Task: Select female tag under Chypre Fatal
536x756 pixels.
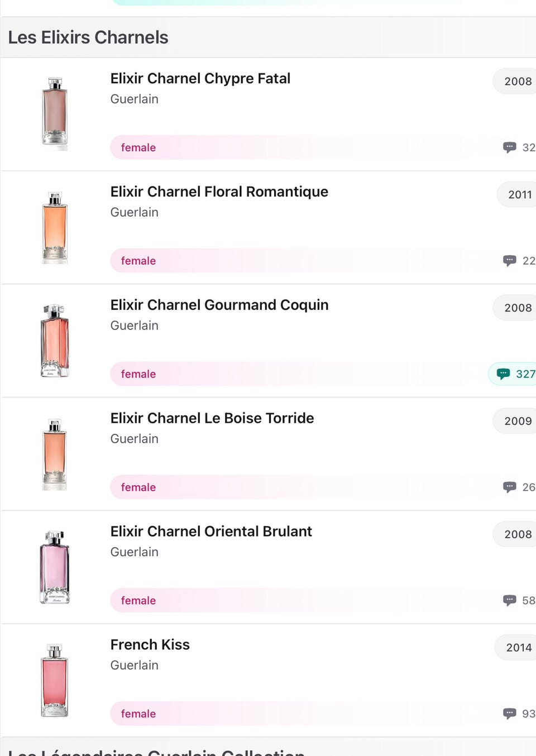Action: 138,147
